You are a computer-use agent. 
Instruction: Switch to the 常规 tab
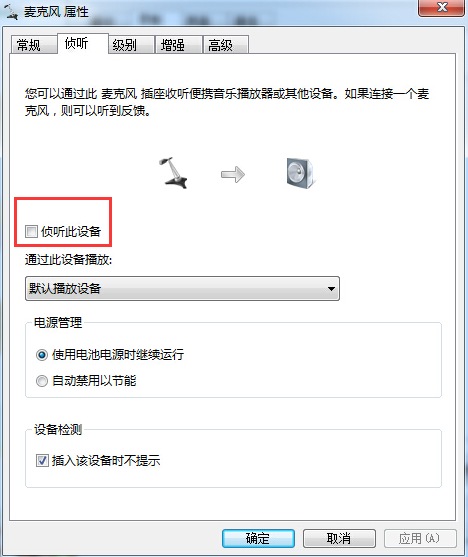coord(33,45)
